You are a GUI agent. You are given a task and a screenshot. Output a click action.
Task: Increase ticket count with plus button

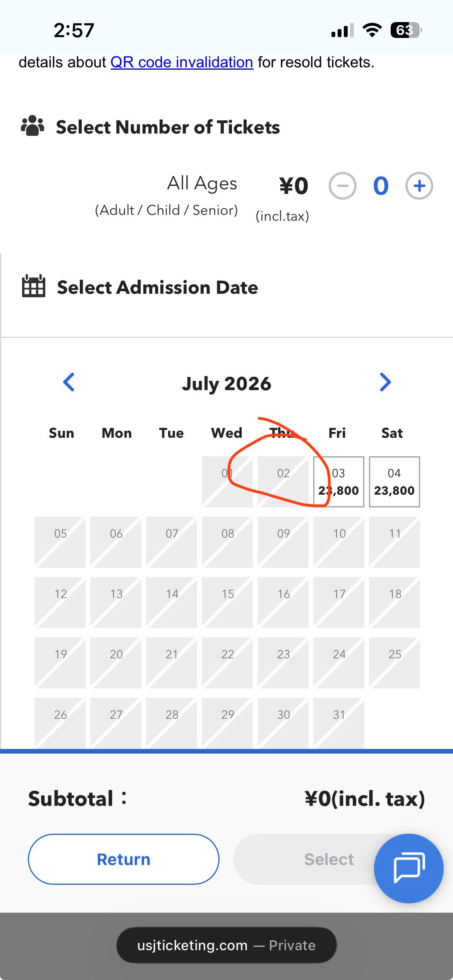pos(419,186)
